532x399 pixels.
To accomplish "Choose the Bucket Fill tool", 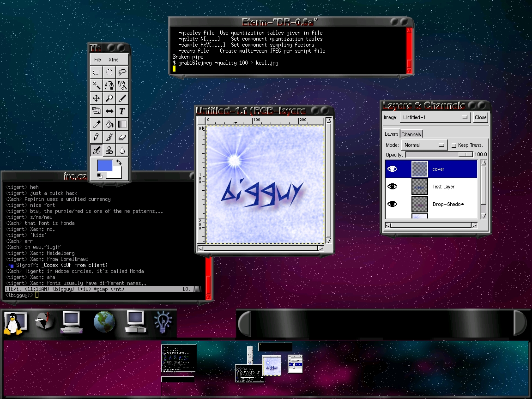I will [109, 124].
